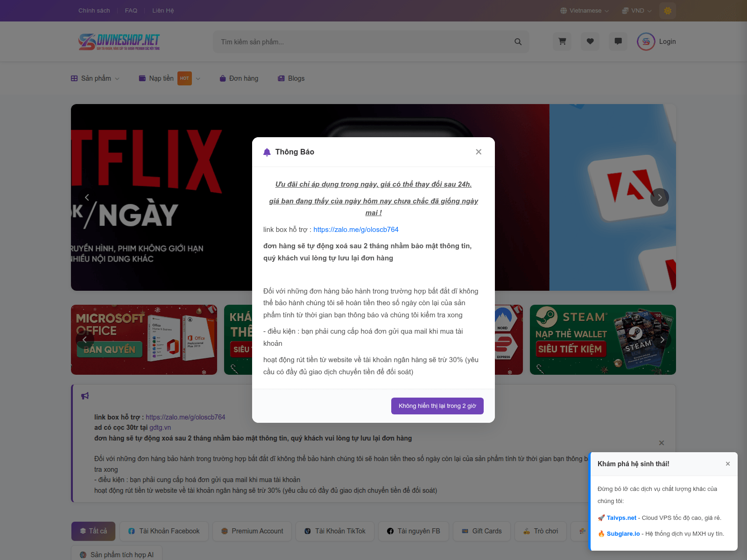Show previous promo card on Microsoft Office banner
747x560 pixels.
click(85, 340)
